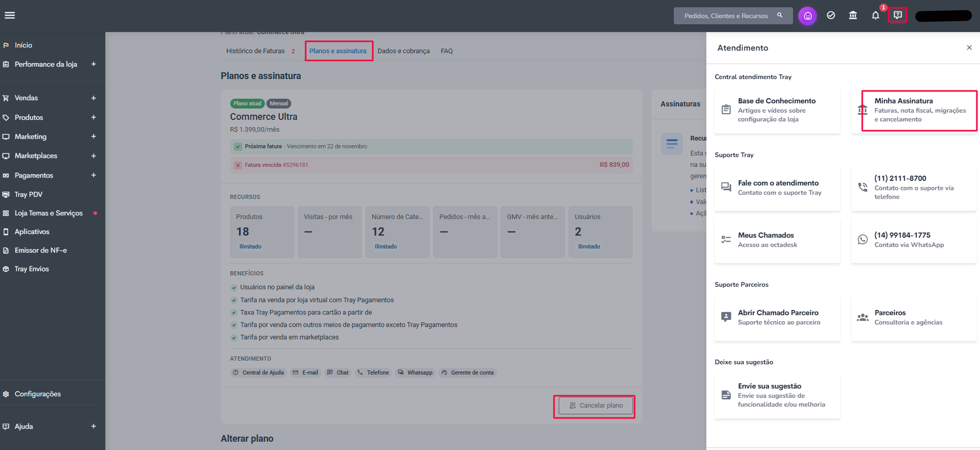
Task: Click the purple smiley avatar icon
Action: click(x=808, y=16)
